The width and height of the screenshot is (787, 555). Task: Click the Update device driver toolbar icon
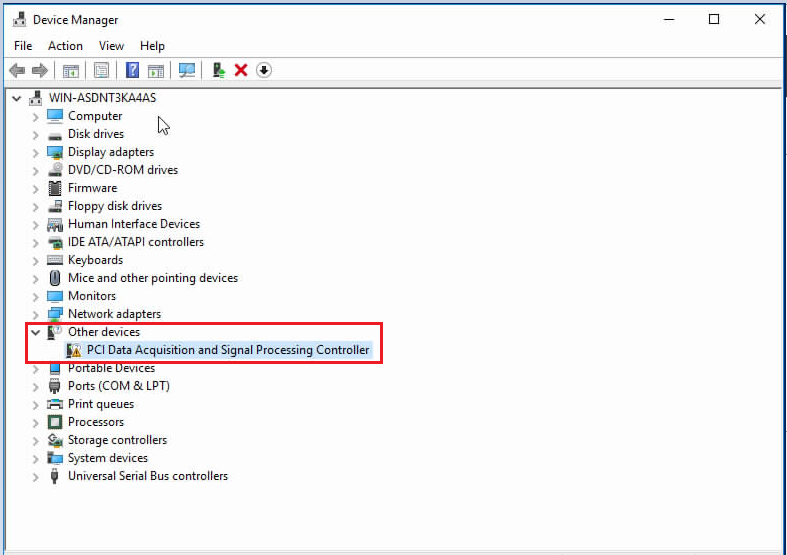coord(218,70)
